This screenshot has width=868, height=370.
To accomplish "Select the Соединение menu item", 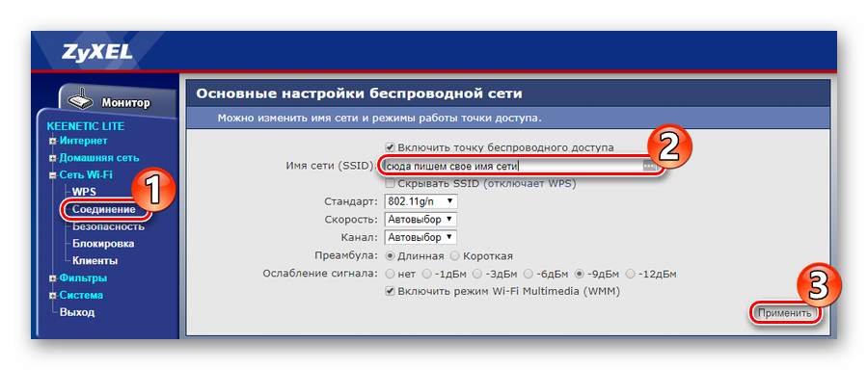I will 103,210.
